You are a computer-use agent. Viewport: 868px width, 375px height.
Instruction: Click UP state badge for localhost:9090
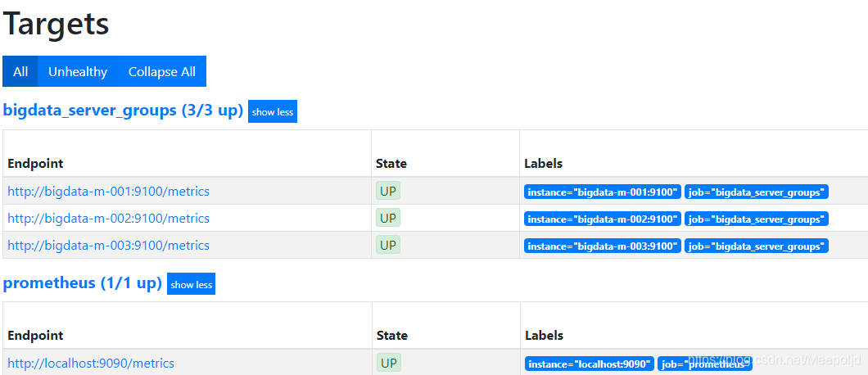(x=389, y=363)
